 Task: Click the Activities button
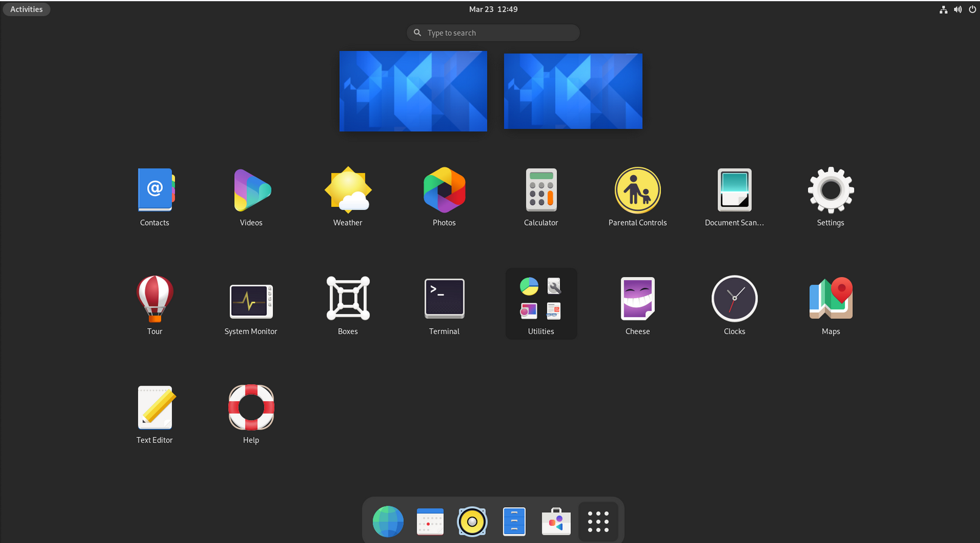tap(27, 9)
